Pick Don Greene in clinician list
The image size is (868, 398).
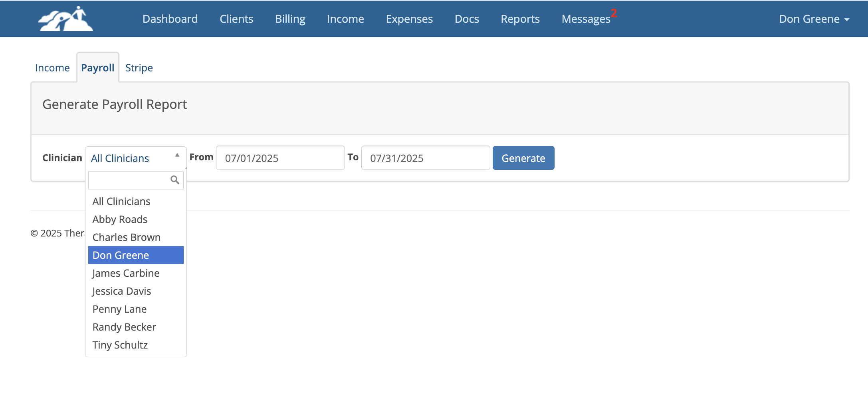pos(136,255)
